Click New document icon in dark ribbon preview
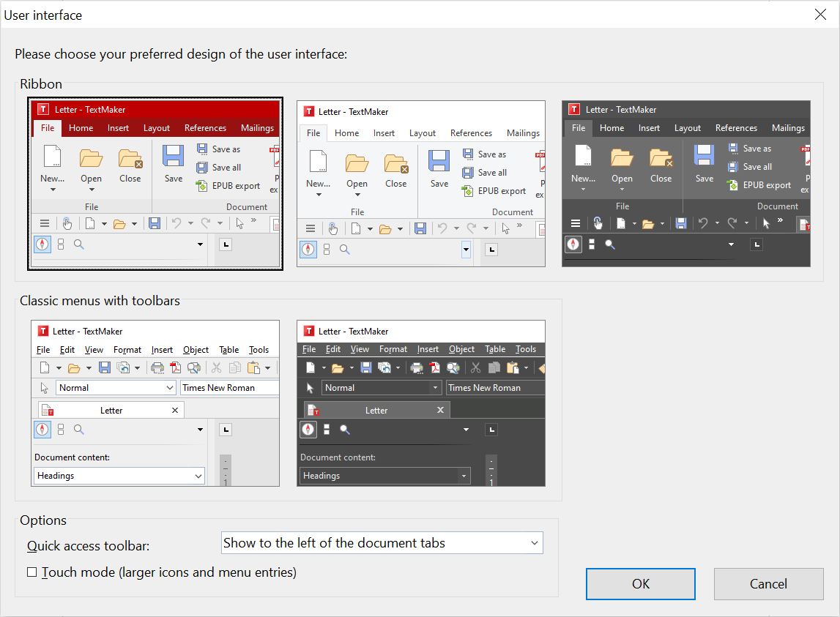 click(583, 156)
